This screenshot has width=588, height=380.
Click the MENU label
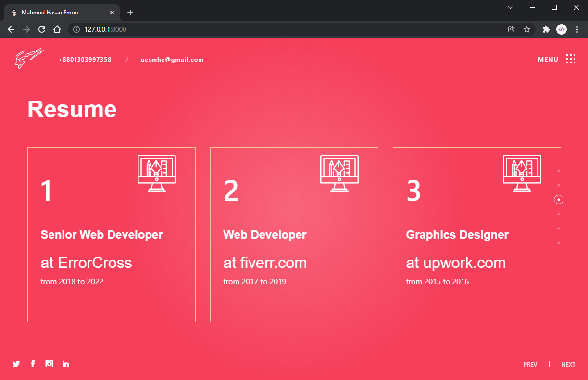tap(548, 60)
